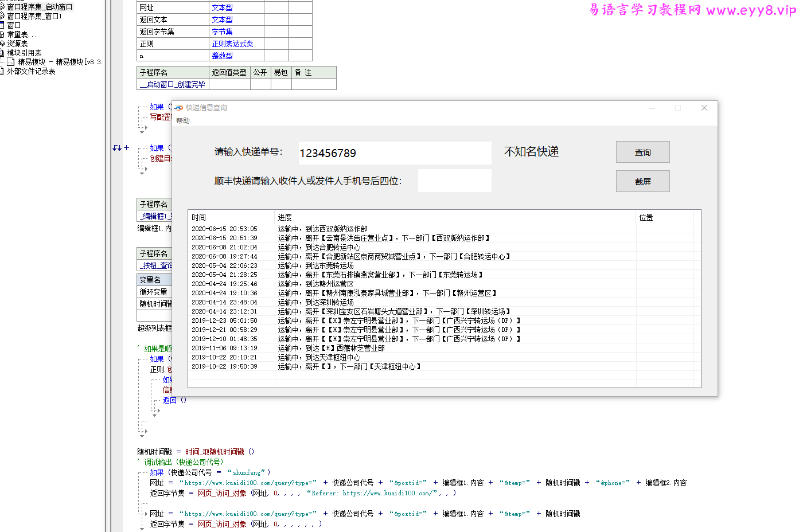Click the 易包 table header cell
The height and width of the screenshot is (532, 799).
click(281, 72)
